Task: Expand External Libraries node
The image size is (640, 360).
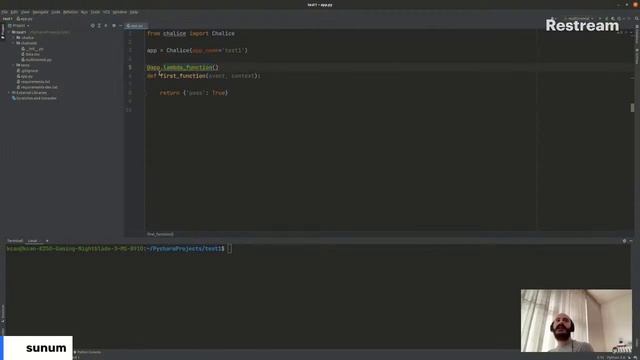Action: (9, 93)
